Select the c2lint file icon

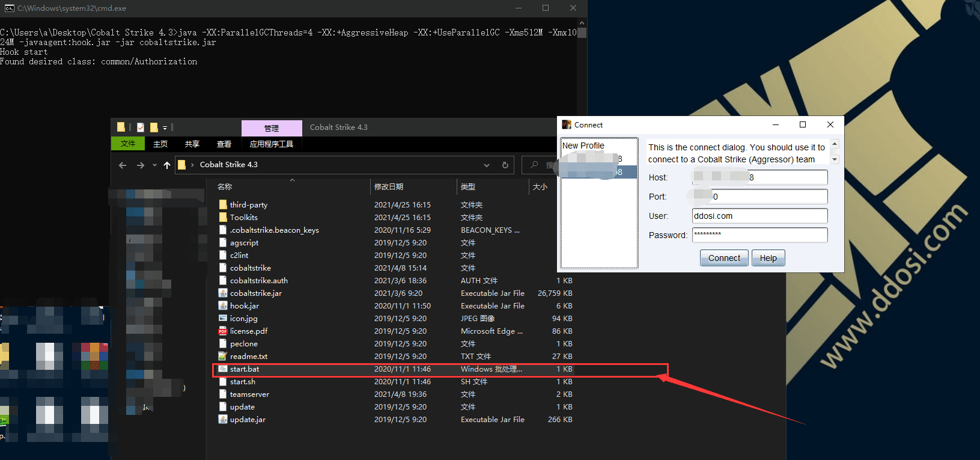[x=223, y=256]
